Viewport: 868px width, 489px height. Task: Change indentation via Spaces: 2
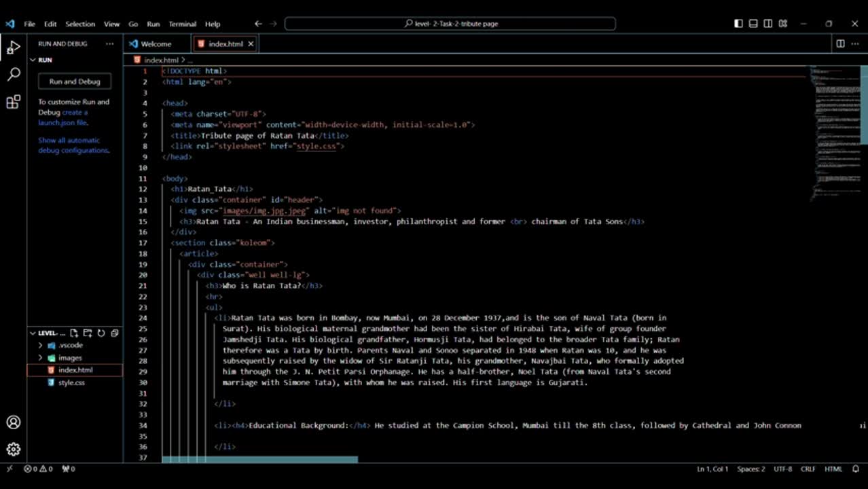[x=751, y=469]
